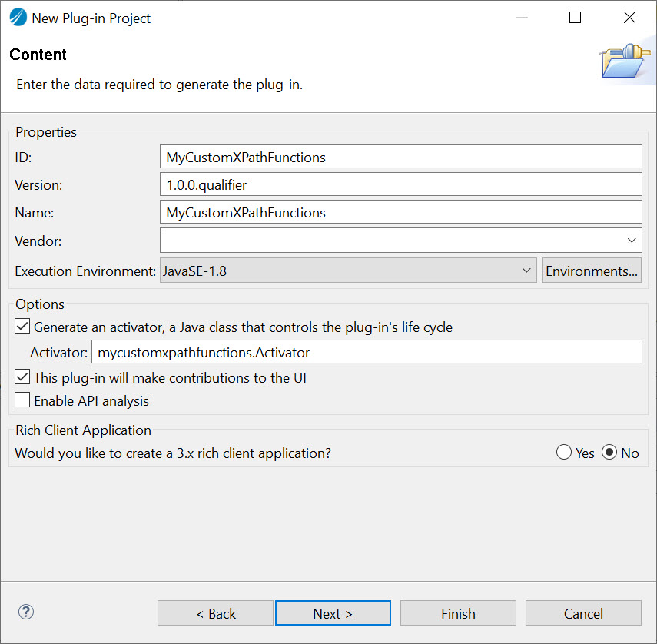The image size is (657, 644).
Task: Toggle the Generate an activator checkbox
Action: coord(23,327)
